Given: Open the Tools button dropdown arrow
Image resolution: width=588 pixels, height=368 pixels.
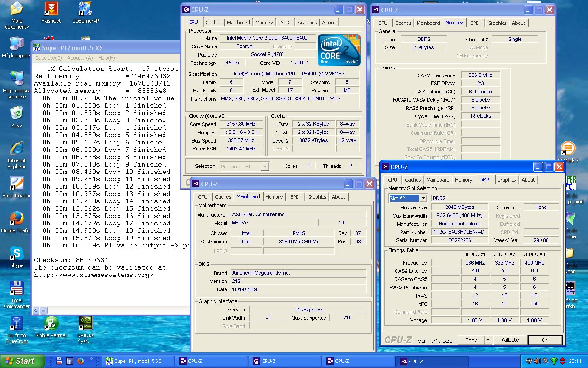Looking at the screenshot, I should tap(488, 340).
